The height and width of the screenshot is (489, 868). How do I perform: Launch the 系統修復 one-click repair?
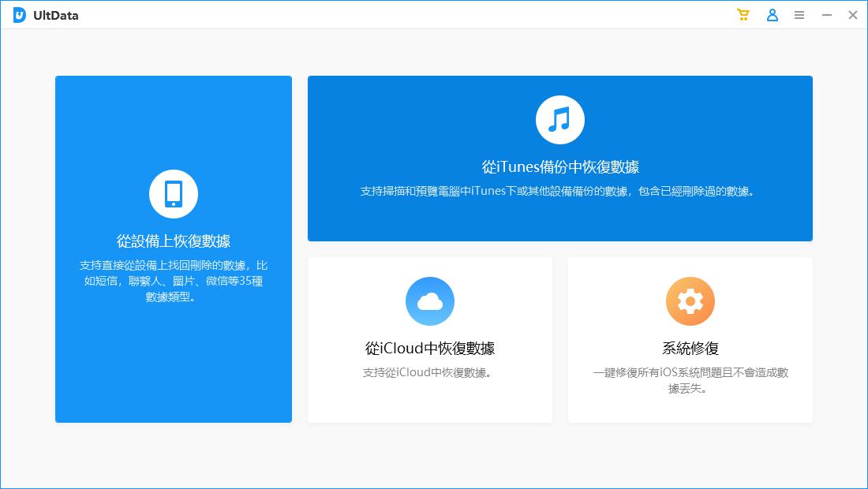pyautogui.click(x=690, y=348)
